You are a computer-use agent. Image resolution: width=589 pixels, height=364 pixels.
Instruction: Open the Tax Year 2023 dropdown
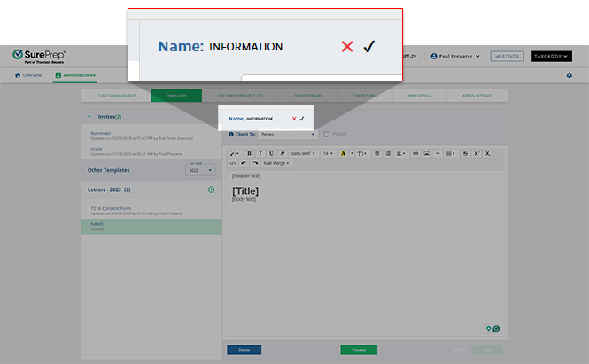200,170
